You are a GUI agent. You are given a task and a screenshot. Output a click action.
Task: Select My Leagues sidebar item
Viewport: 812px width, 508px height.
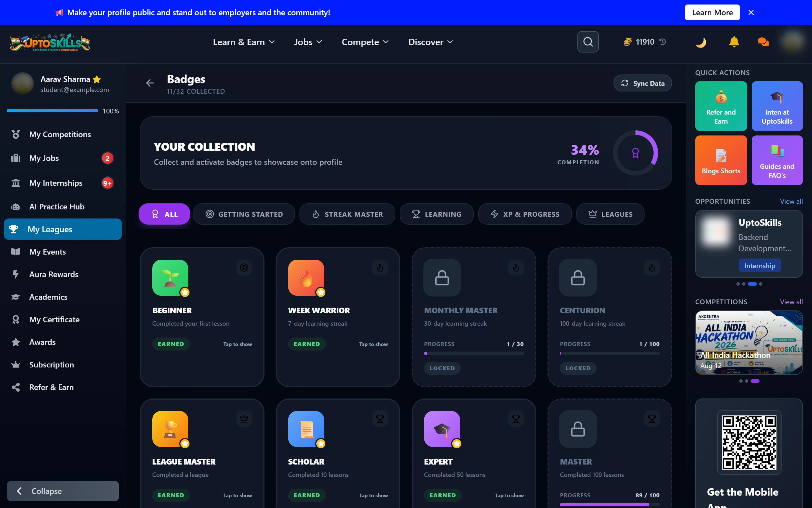tap(63, 229)
